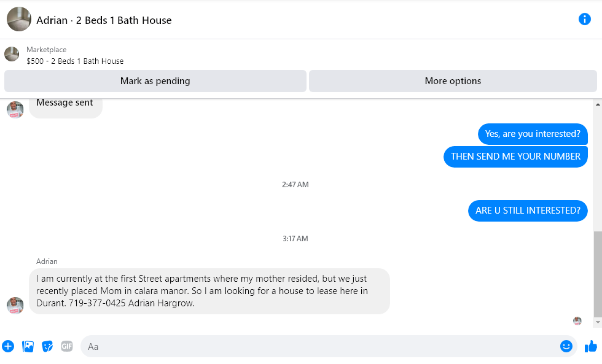Click Mark as pending button
The image size is (602, 364).
tap(155, 81)
